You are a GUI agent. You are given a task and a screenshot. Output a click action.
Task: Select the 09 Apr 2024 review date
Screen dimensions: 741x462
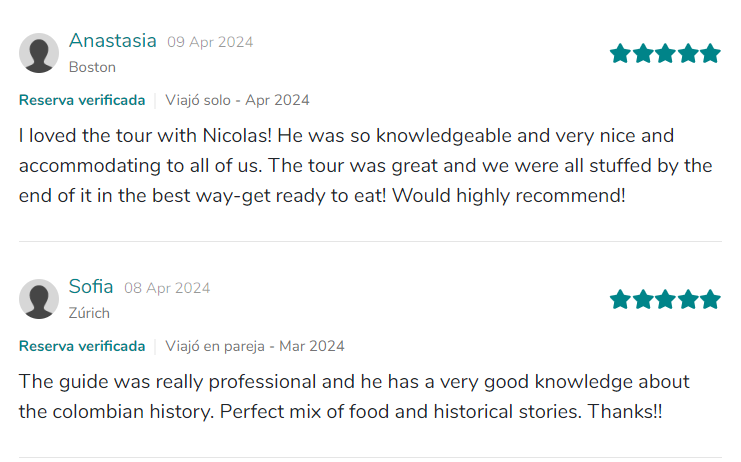click(210, 42)
